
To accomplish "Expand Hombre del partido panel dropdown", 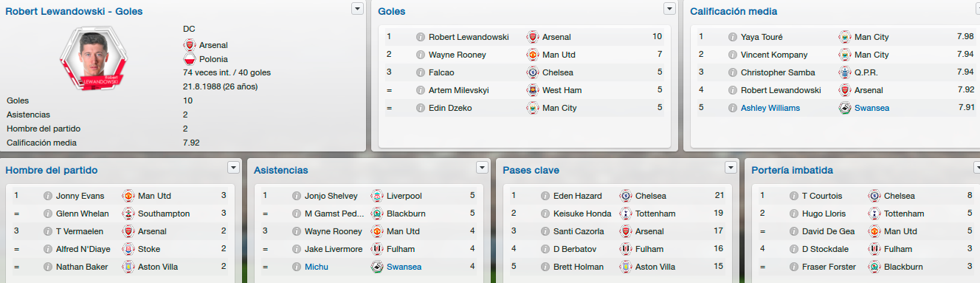I will point(234,167).
